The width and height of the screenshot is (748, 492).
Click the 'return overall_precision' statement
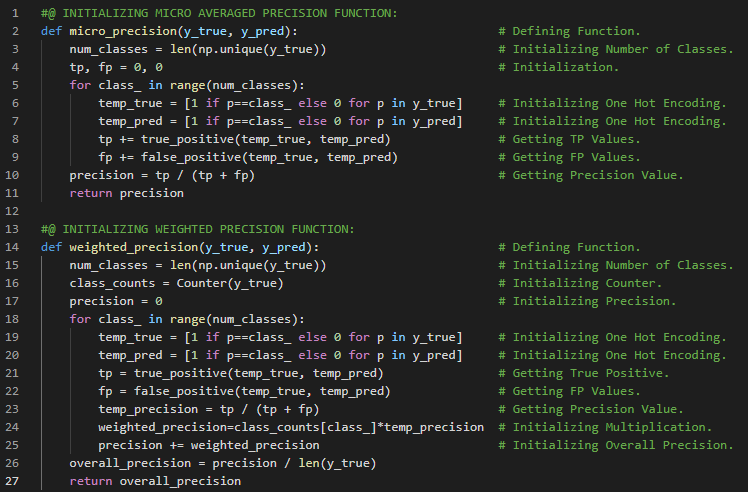(x=155, y=481)
